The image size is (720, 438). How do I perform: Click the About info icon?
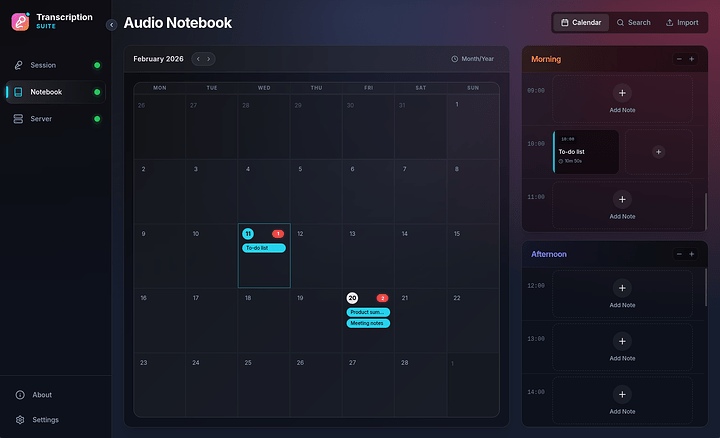[20, 395]
